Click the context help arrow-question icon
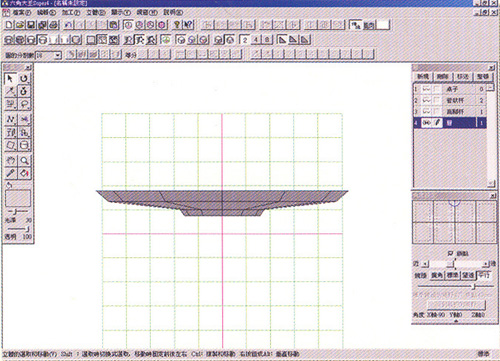Screen dimensions: 500x361 188,25
